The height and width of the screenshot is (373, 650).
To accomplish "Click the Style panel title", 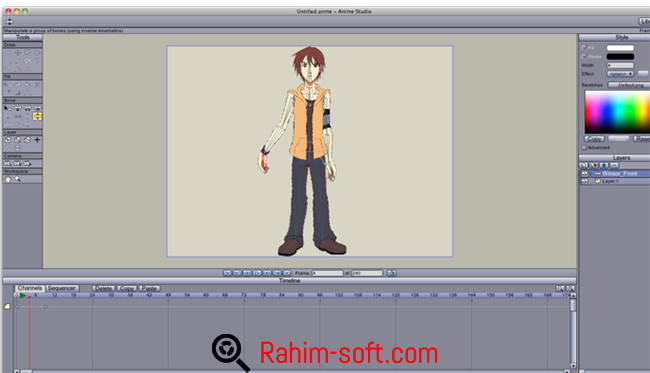I will pyautogui.click(x=622, y=37).
